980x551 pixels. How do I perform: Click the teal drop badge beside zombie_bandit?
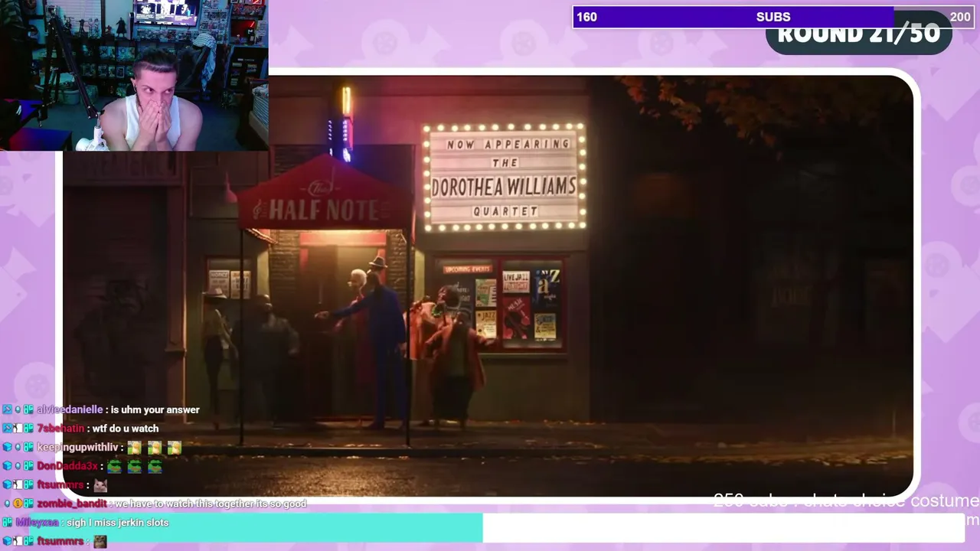pyautogui.click(x=7, y=504)
